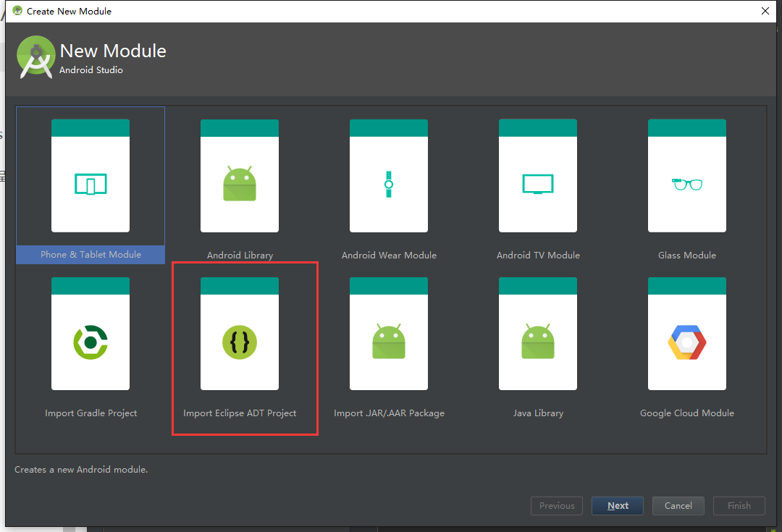Click the Cancel button
The width and height of the screenshot is (782, 532).
[678, 505]
